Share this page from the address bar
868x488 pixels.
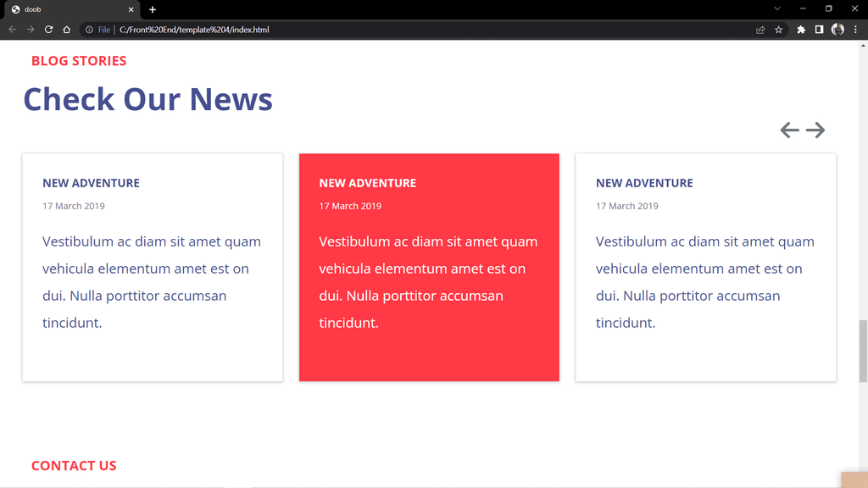click(760, 30)
